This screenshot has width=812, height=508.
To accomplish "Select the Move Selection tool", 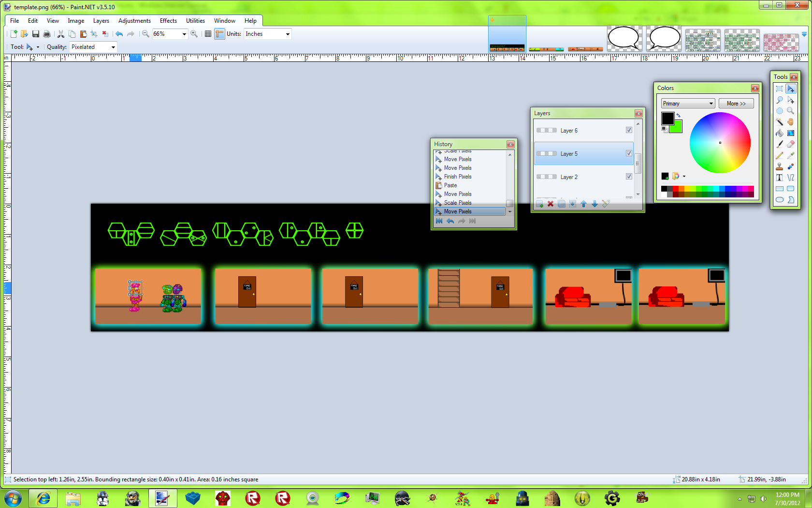I will tap(791, 100).
